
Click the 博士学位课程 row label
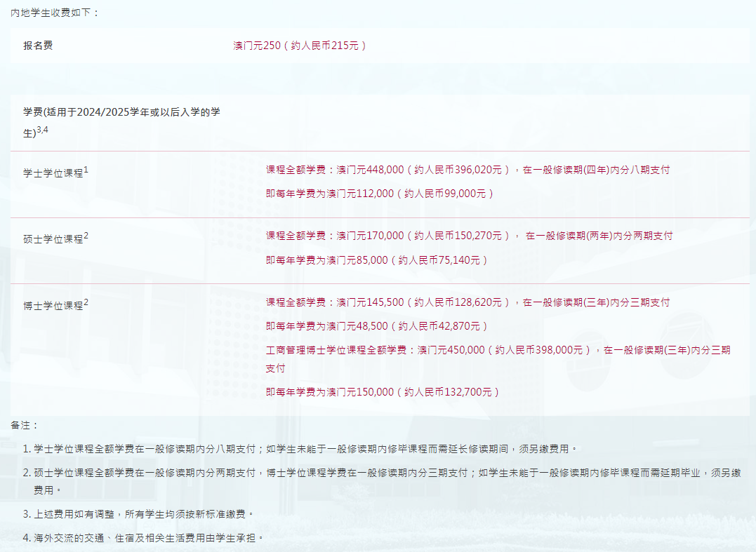coord(53,306)
